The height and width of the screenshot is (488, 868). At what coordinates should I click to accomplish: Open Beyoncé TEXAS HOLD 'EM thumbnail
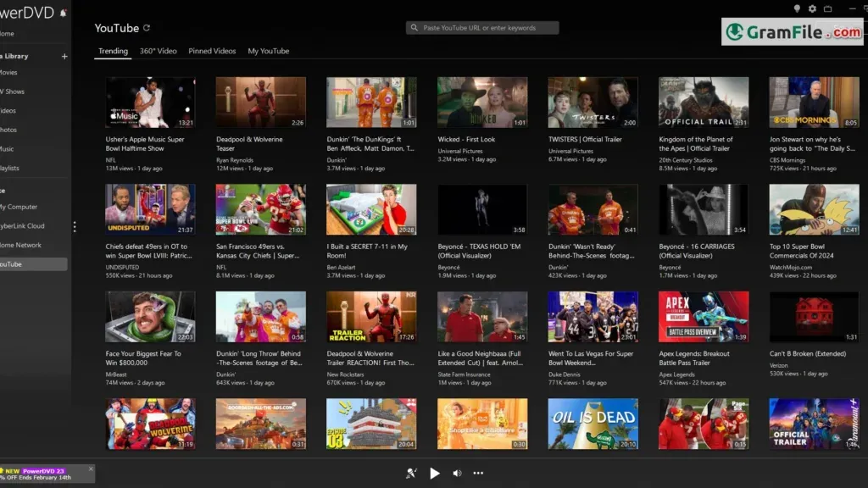click(x=482, y=210)
